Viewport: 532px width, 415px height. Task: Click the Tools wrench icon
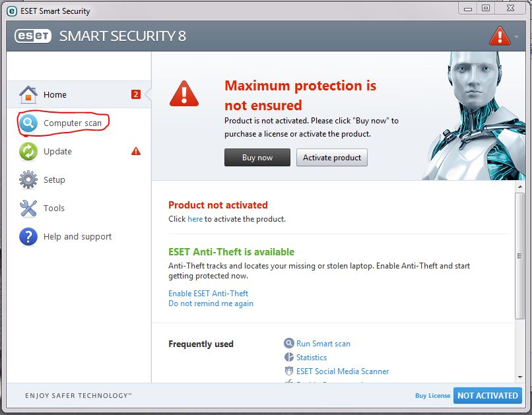coord(28,208)
